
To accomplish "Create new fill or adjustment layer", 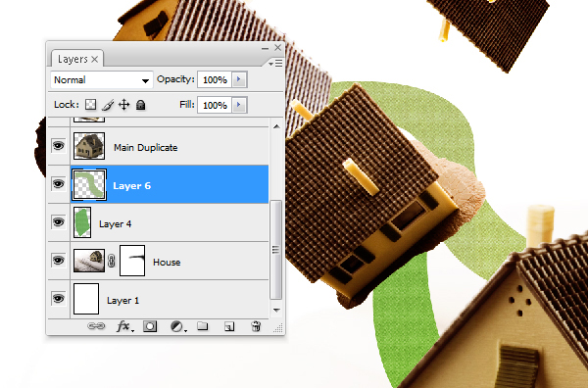I will 177,326.
